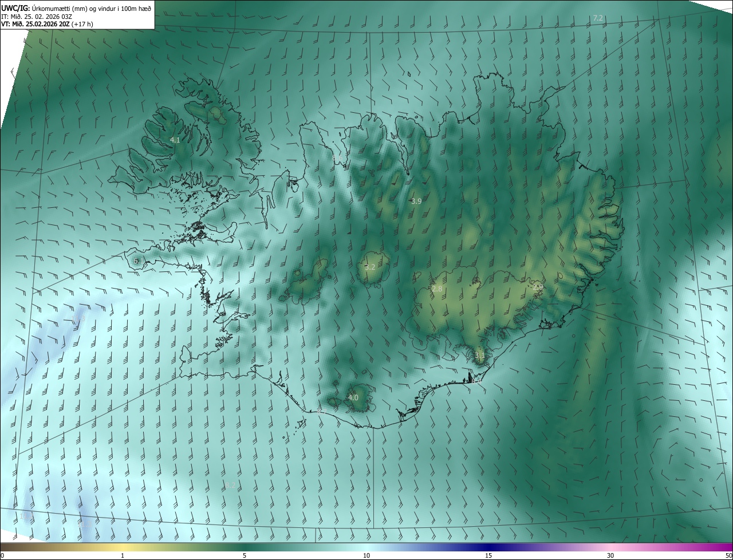The height and width of the screenshot is (560, 733).
Task: Click the faint 8.6 value near the northern fjord
Action: point(338,157)
